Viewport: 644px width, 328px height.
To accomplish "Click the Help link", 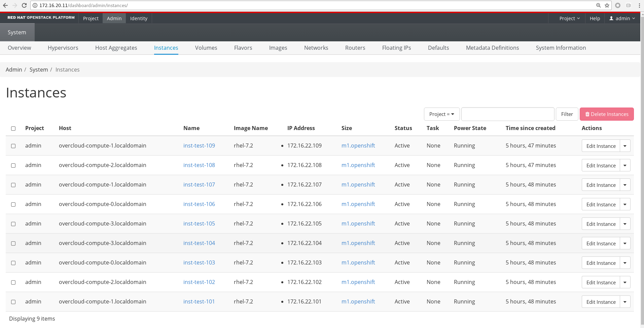I will 595,18.
